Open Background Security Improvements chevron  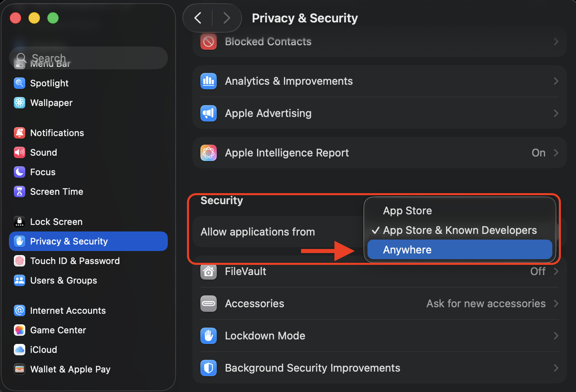tap(556, 368)
